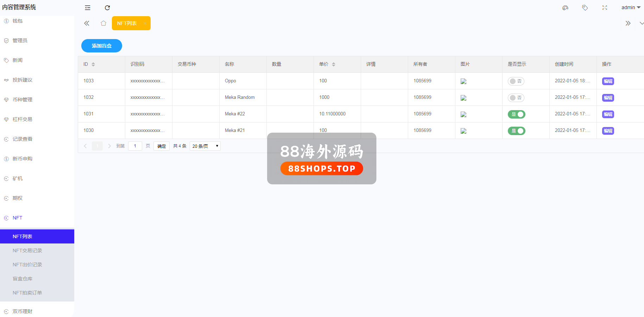644x317 pixels.
Task: Turn off display toggle for Meka #22
Action: click(x=516, y=114)
